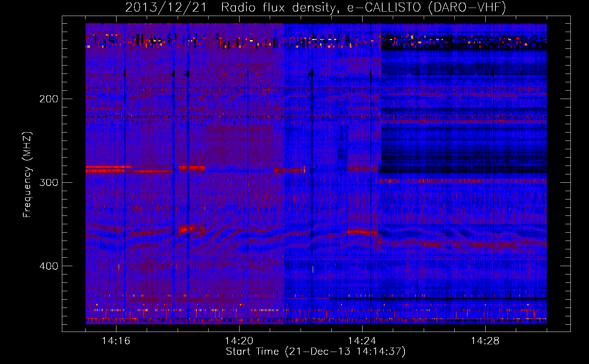This screenshot has height=364, width=589.
Task: Click the '14:24' time tick label
Action: 362,341
